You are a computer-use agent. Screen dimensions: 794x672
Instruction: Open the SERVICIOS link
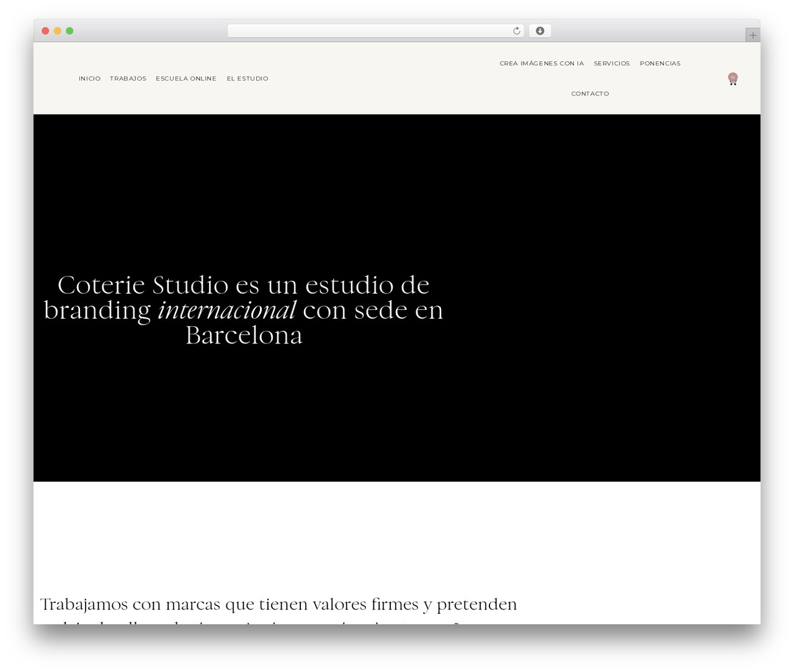tap(612, 63)
